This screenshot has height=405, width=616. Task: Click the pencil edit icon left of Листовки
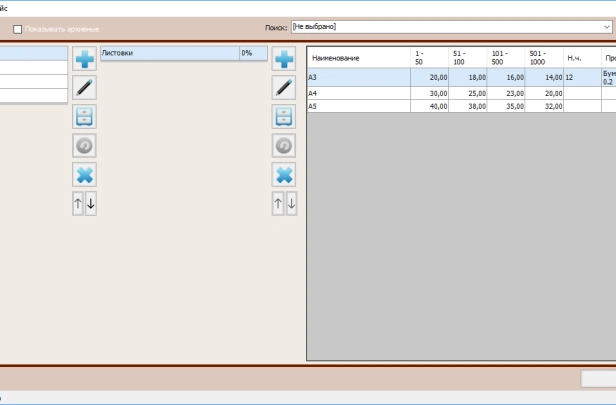click(85, 88)
